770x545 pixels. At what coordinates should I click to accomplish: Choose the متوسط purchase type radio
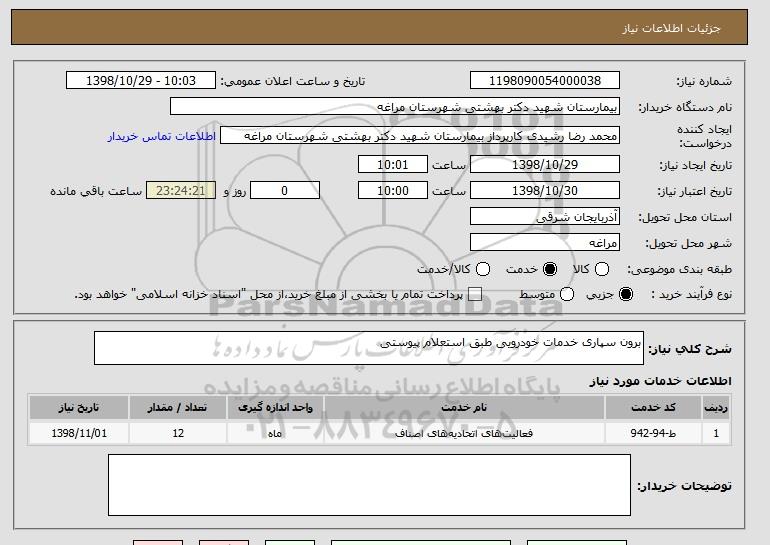click(567, 294)
